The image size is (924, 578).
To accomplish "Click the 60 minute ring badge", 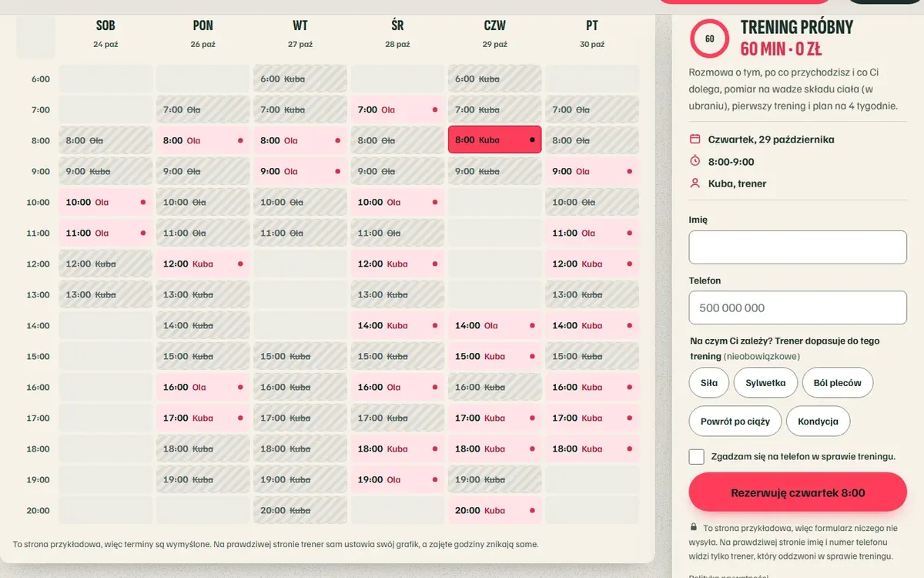I will coord(709,39).
